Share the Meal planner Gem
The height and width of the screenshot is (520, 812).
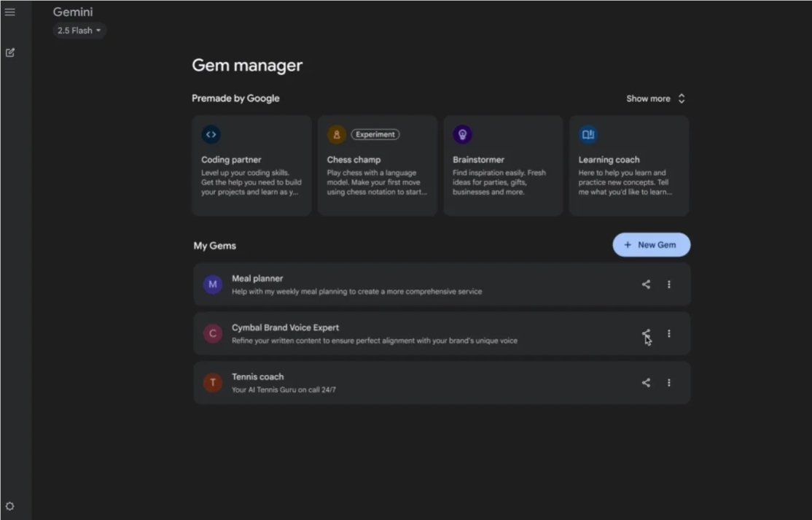click(x=645, y=284)
